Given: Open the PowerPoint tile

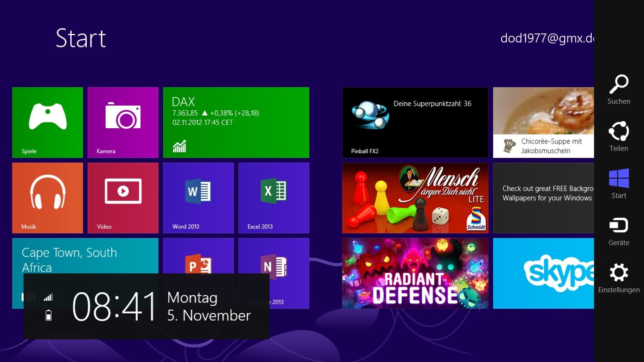Looking at the screenshot, I should 199,256.
